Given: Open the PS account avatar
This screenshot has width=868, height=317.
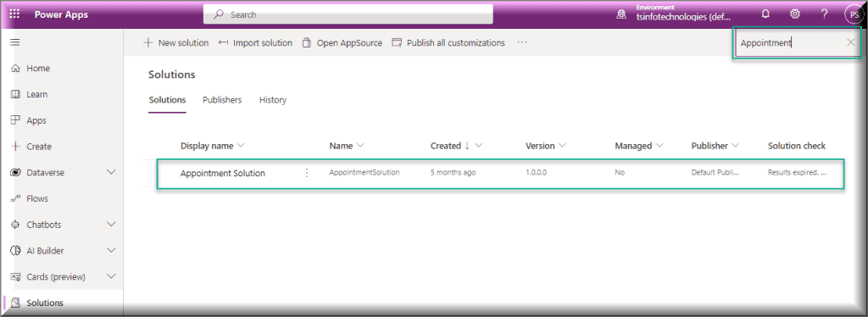Looking at the screenshot, I should click(x=854, y=14).
